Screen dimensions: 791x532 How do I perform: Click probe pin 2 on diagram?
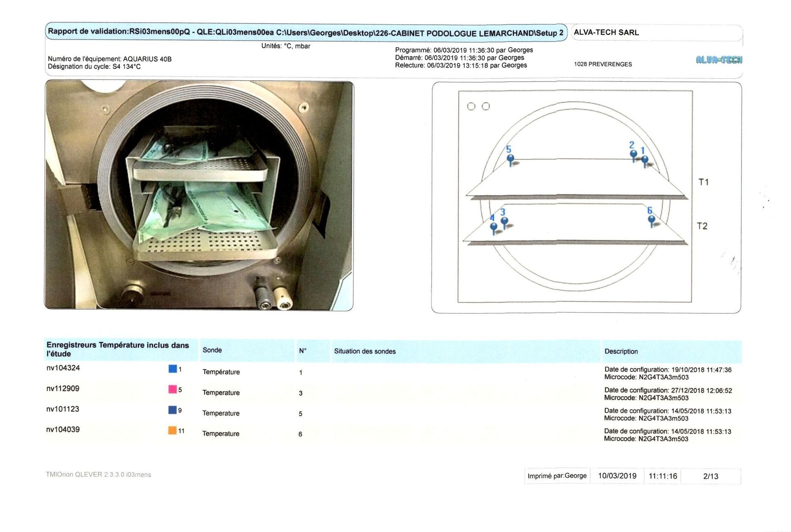(x=633, y=154)
